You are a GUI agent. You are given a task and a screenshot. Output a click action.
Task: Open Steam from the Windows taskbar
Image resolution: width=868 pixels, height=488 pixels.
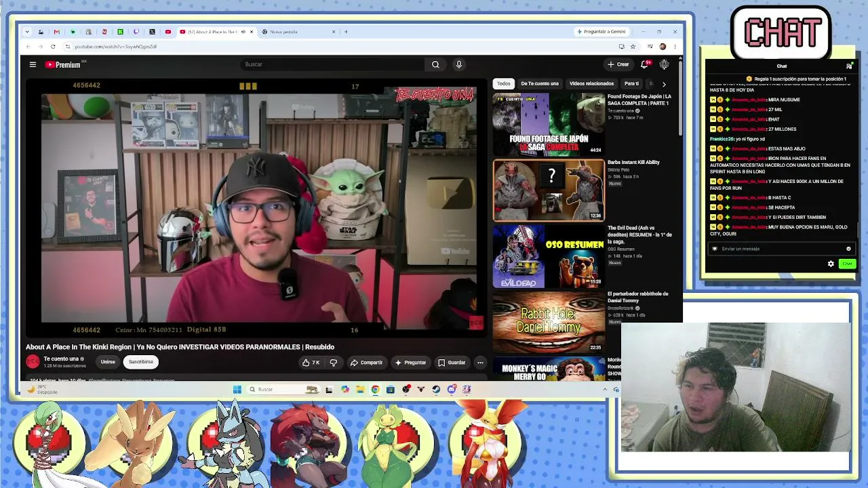tap(436, 390)
